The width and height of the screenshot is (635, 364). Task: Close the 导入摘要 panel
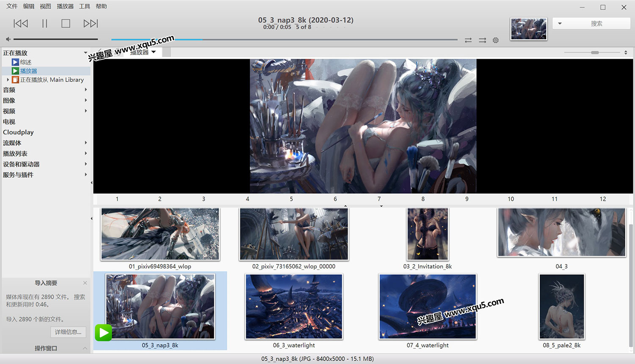[85, 283]
